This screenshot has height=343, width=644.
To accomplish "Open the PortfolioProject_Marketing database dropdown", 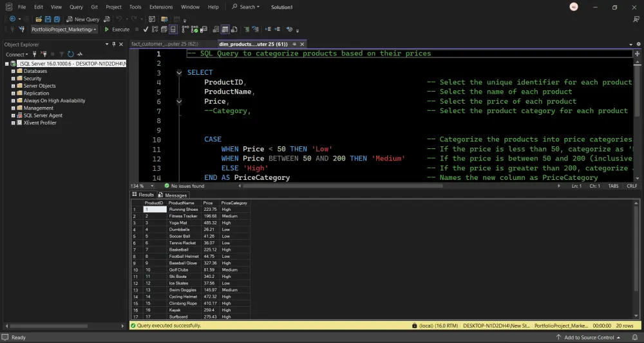I will tap(95, 30).
